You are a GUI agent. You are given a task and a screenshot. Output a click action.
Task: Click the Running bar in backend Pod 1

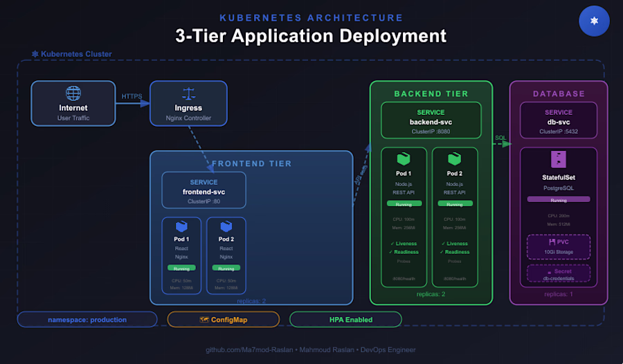tap(404, 204)
